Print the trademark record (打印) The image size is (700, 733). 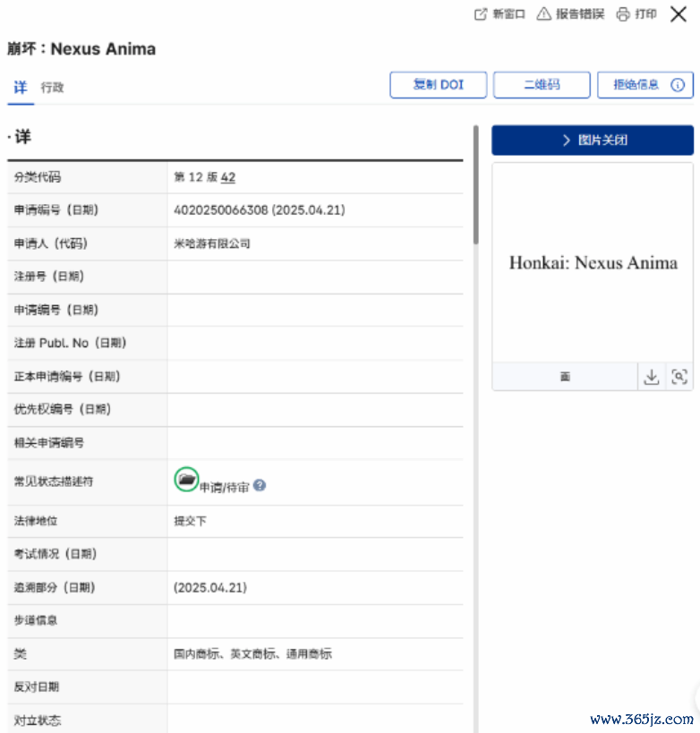(636, 14)
